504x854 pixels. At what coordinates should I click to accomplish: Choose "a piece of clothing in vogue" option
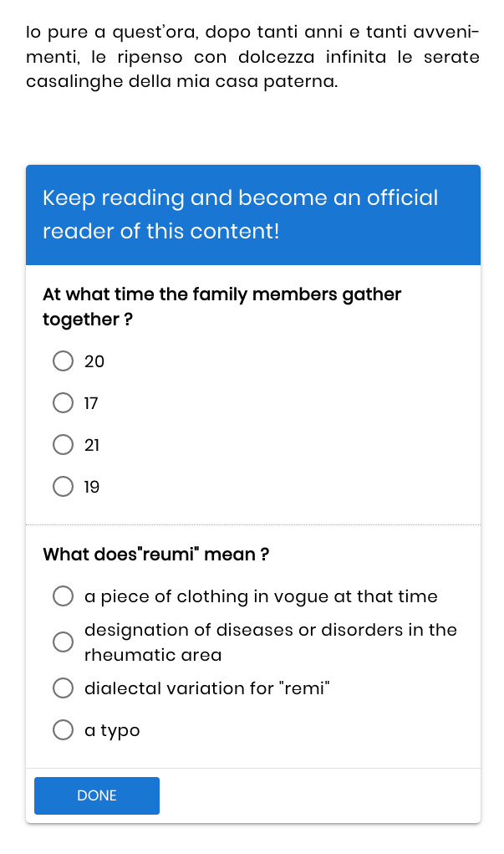tap(64, 596)
